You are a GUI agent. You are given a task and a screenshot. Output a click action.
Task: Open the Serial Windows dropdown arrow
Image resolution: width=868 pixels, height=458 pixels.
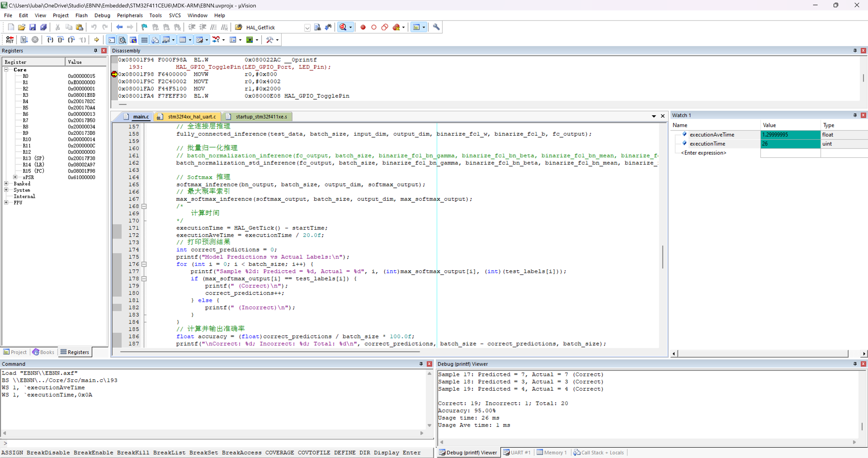pos(207,40)
